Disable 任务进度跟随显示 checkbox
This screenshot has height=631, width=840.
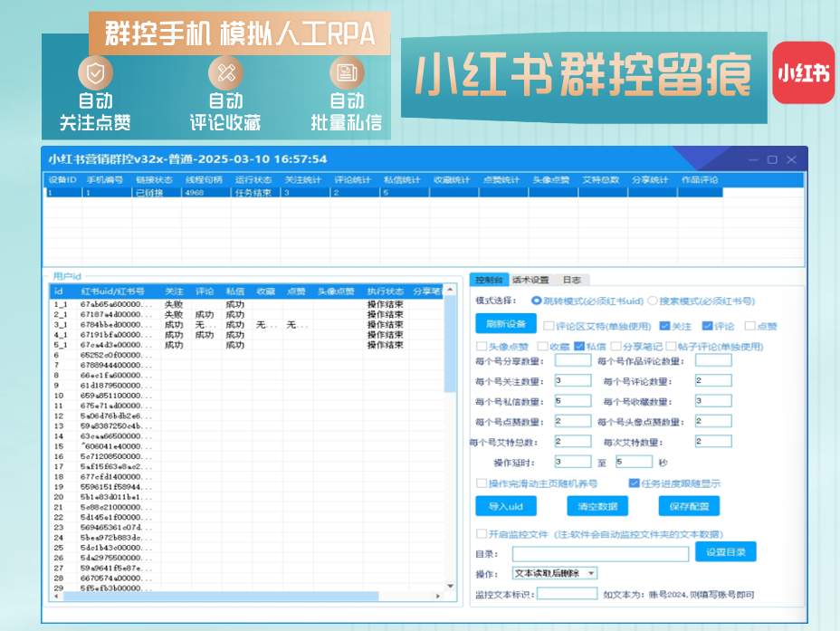coord(635,483)
